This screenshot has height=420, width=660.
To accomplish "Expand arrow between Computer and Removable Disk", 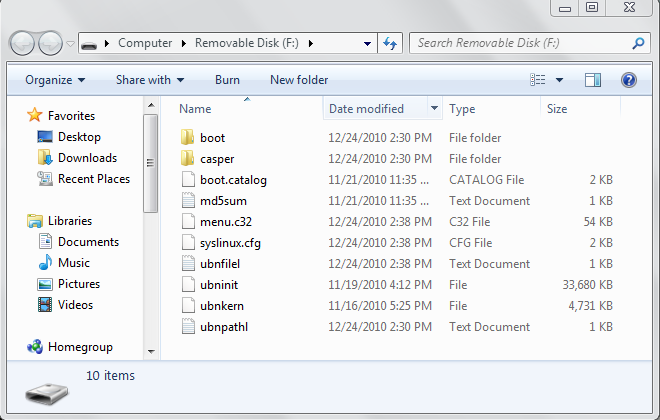I will click(184, 43).
